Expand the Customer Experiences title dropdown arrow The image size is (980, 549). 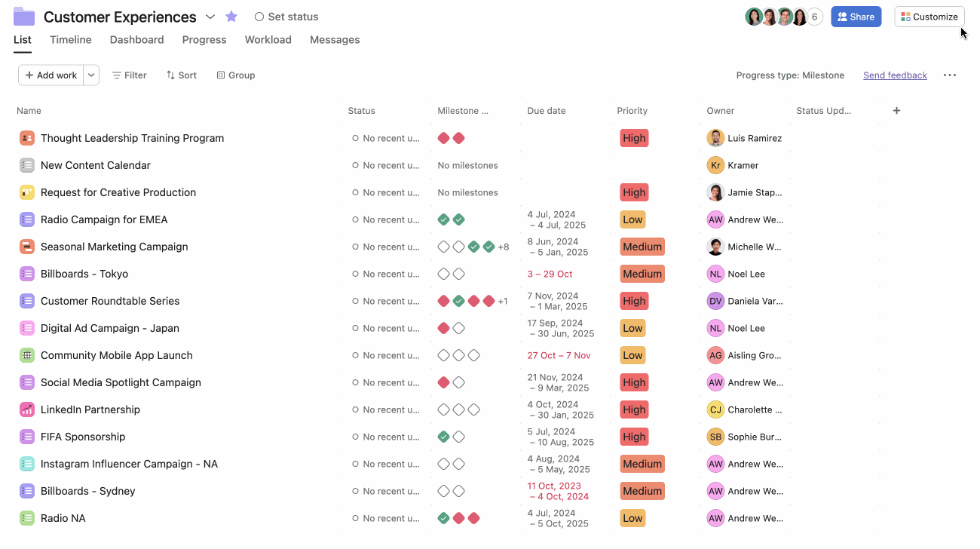coord(210,17)
